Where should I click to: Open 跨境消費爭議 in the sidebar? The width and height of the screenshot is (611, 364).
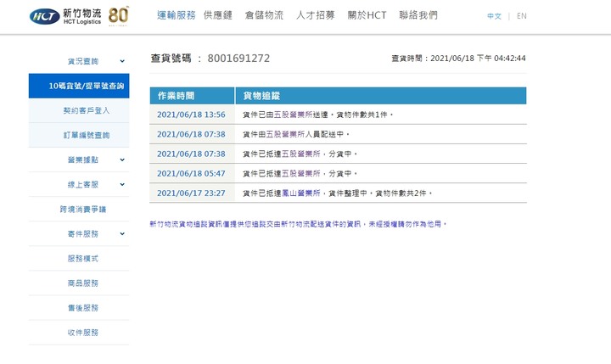83,210
